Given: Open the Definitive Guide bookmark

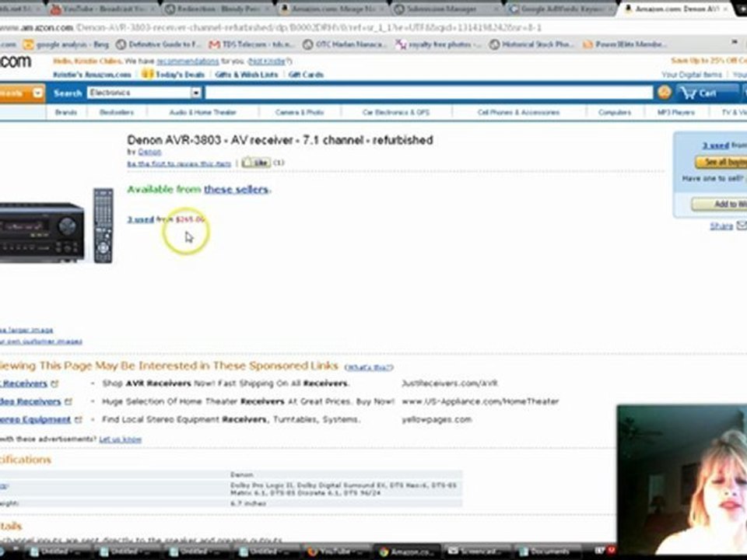Looking at the screenshot, I should tap(159, 45).
